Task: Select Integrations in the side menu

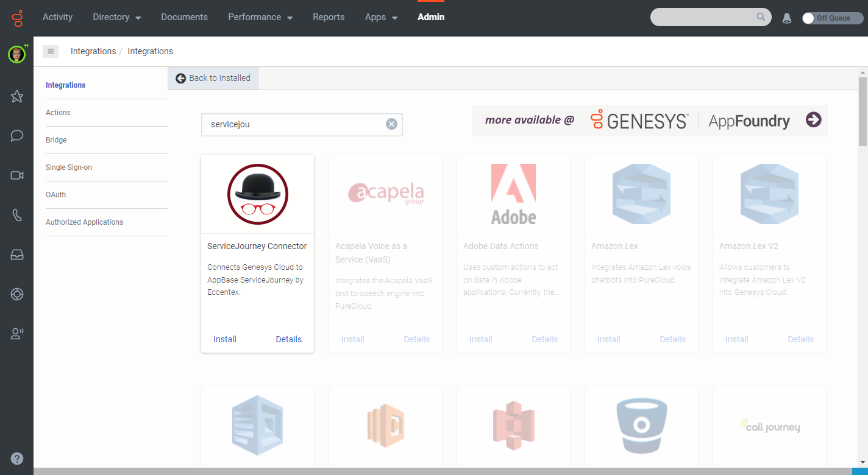Action: [x=65, y=85]
